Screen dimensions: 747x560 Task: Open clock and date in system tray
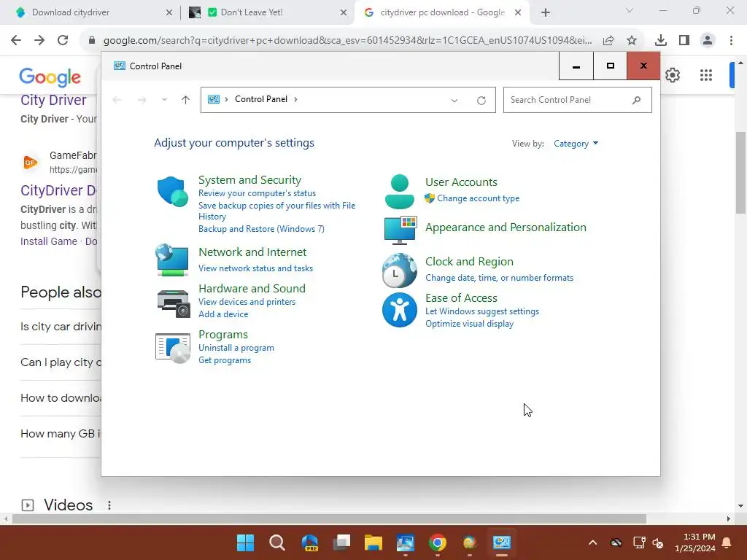pos(695,542)
